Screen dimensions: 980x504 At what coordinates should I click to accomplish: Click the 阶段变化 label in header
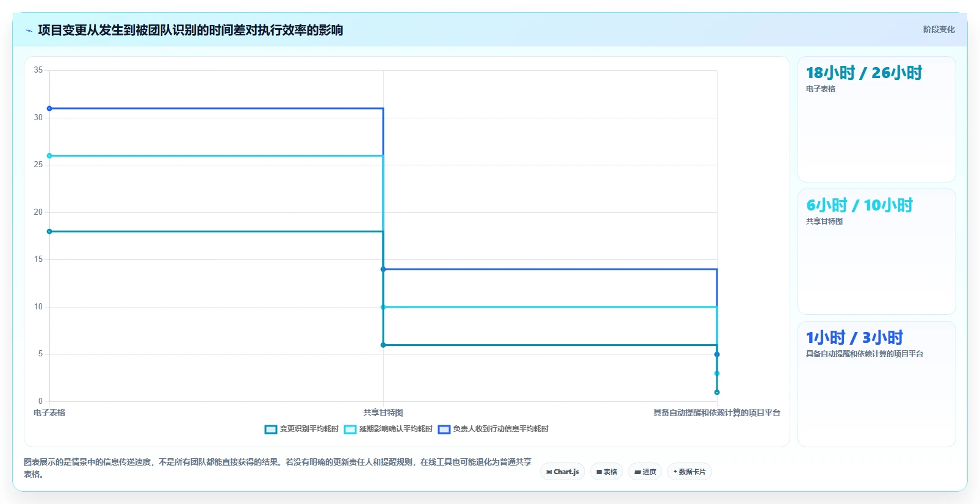939,29
